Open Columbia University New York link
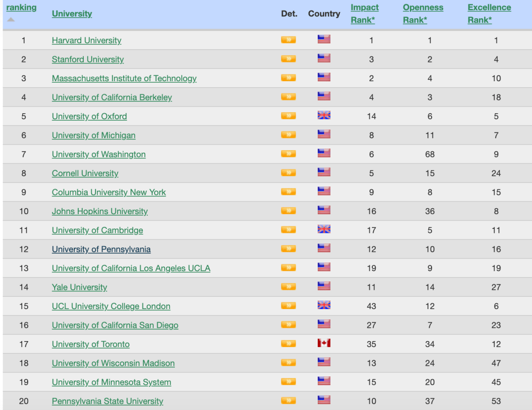The height and width of the screenshot is (410, 532). [x=109, y=192]
